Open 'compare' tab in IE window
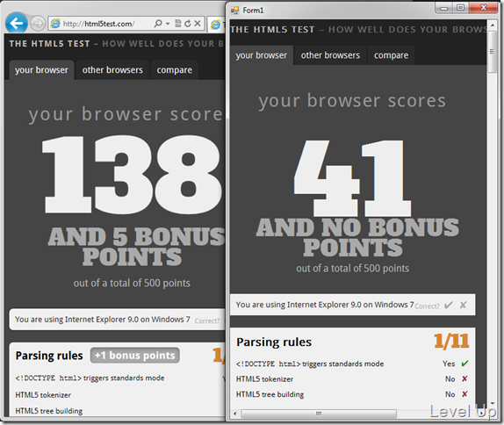The height and width of the screenshot is (425, 504). (x=174, y=69)
